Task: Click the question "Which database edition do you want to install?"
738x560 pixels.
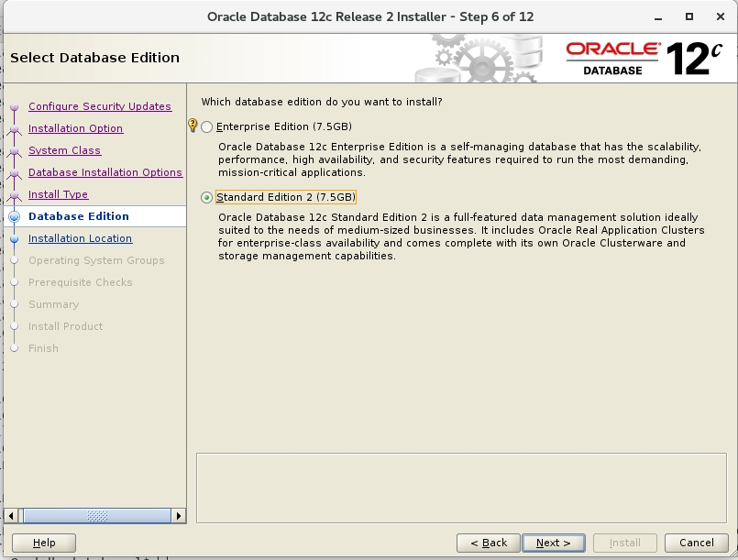Action: tap(322, 102)
